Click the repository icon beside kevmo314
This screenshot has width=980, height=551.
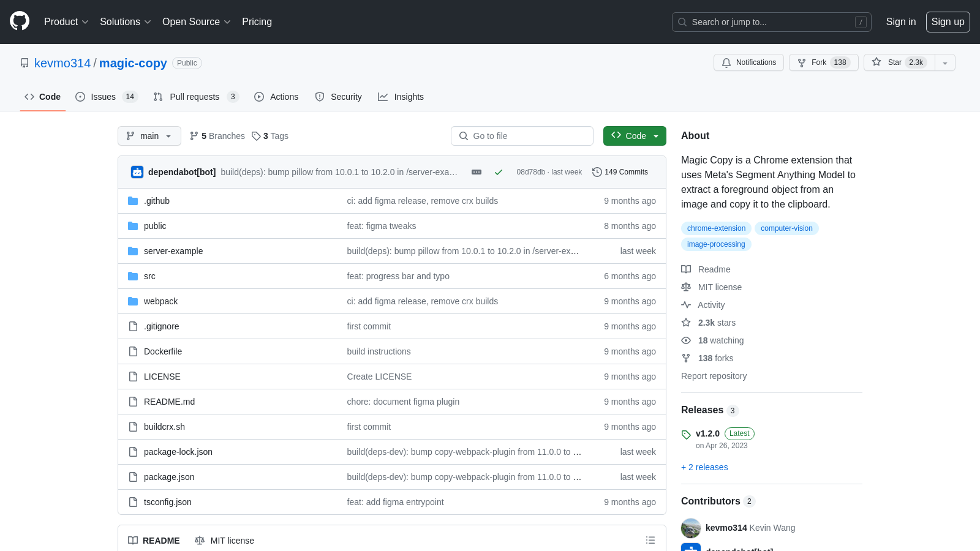(x=24, y=63)
